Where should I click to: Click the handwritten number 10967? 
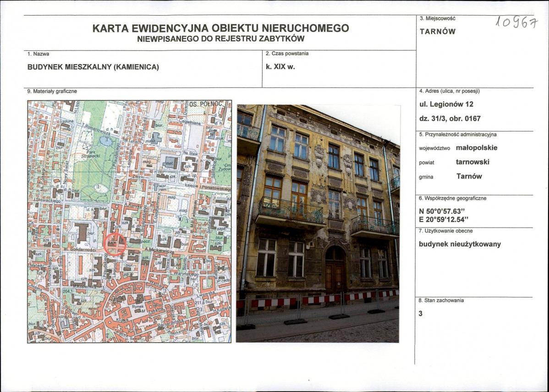[x=516, y=22]
